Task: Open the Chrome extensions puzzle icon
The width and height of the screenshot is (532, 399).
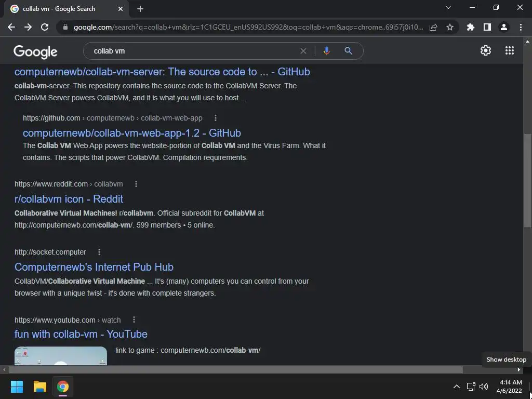Action: (x=470, y=27)
